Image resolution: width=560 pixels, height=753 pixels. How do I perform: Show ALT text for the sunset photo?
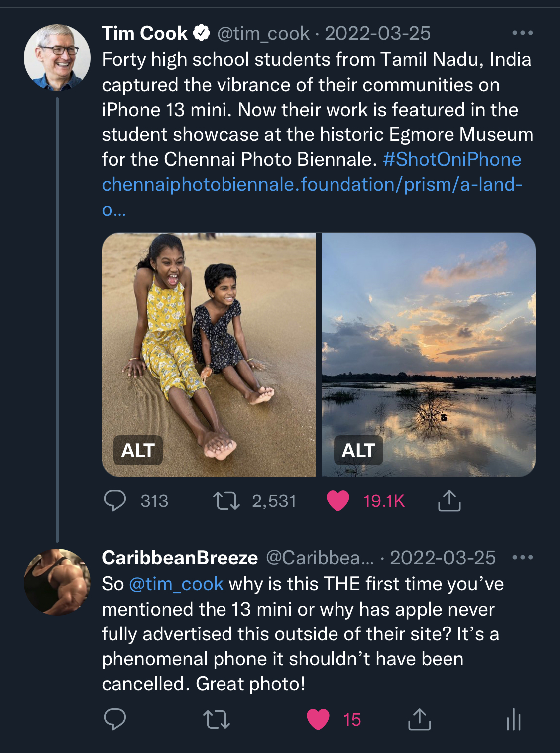[x=358, y=450]
